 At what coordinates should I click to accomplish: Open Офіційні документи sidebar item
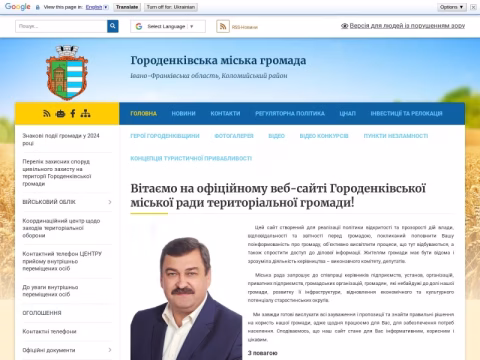coord(49,350)
